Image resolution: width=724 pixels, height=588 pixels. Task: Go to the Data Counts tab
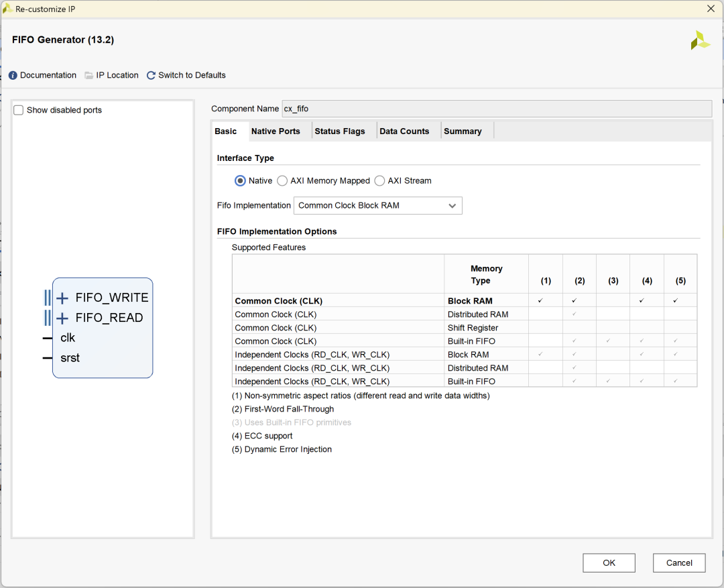404,131
